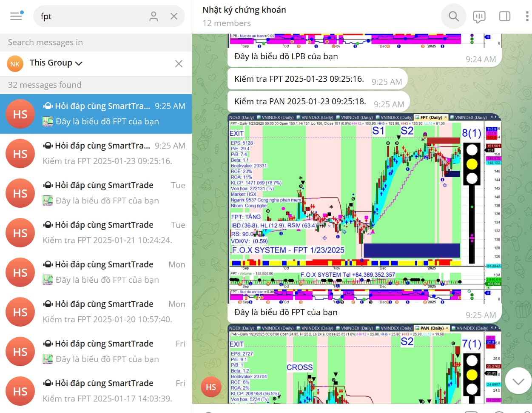532x413 pixels.
Task: Click caption 'Đây là biểu đồ FPT của bạn'
Action: pos(286,312)
